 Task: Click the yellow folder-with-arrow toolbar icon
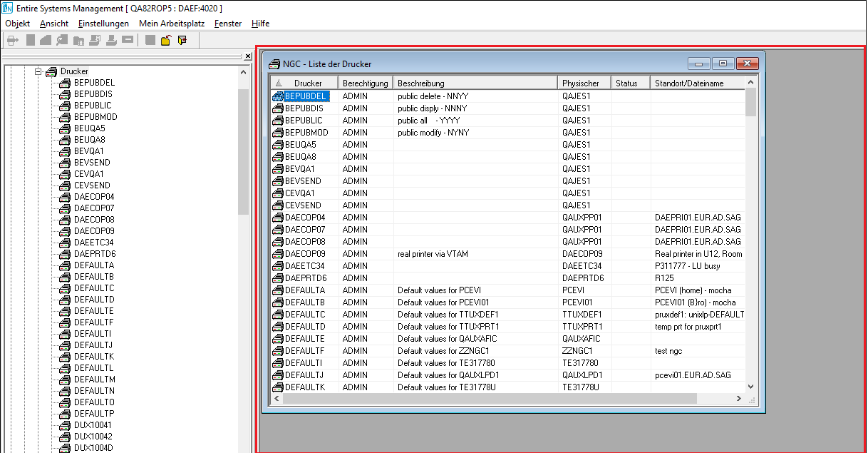[166, 41]
